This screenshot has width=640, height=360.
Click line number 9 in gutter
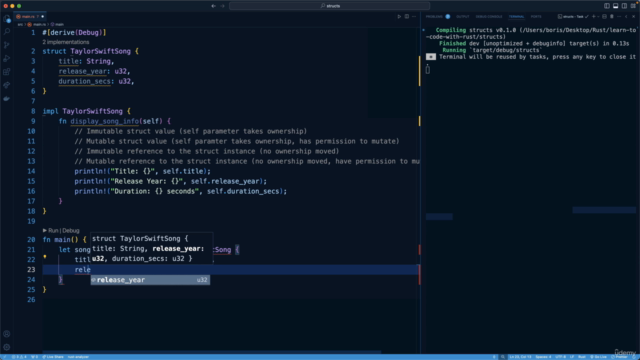(x=33, y=121)
